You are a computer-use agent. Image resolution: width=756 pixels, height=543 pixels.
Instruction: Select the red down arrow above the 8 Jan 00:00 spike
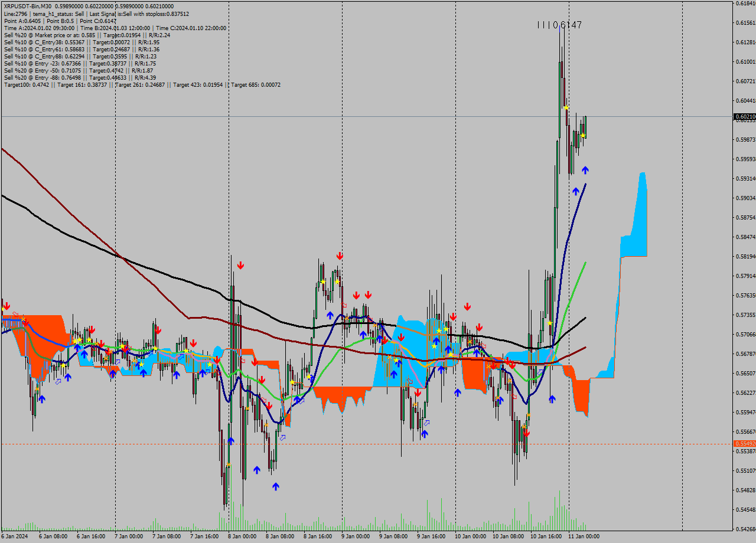240,266
